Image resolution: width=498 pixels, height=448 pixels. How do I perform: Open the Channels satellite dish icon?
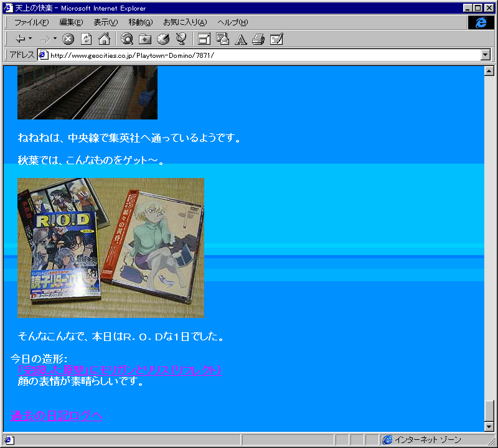181,39
